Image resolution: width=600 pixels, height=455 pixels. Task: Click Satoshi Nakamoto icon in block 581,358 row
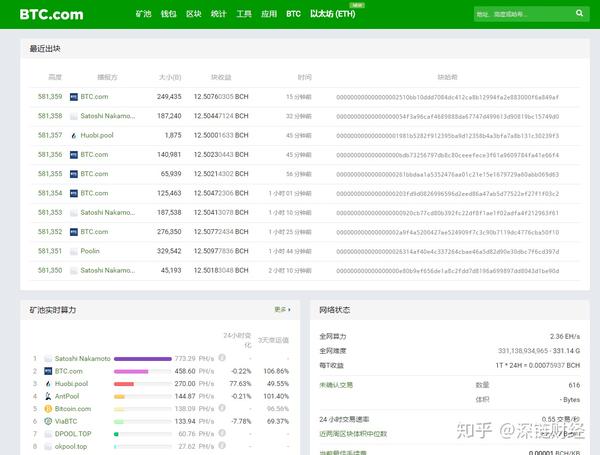click(74, 116)
